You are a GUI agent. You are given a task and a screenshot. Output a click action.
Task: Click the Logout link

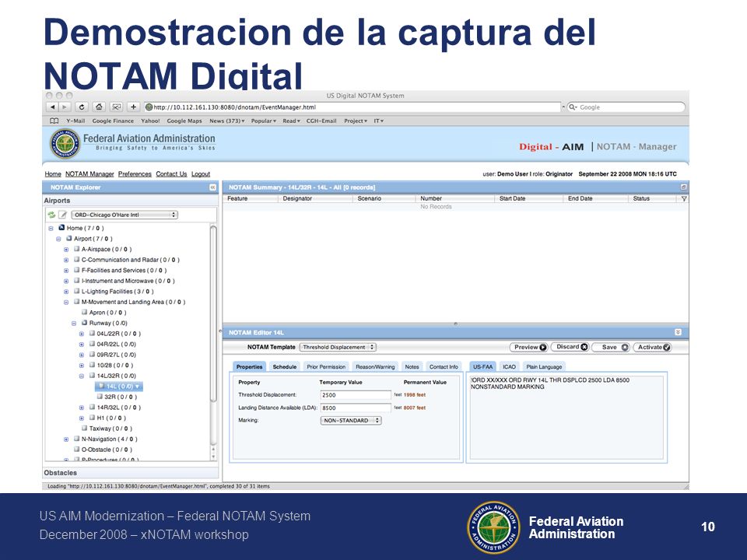coord(201,174)
